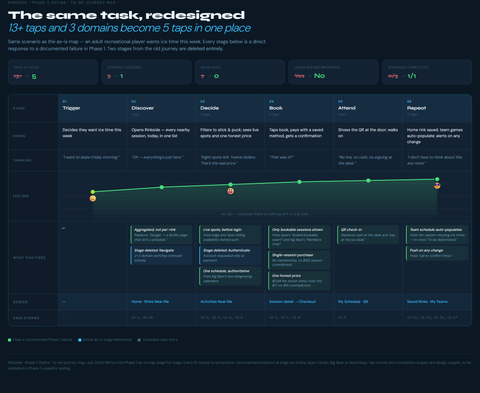Viewport: 480px width, 393px height.
Task: Click the 'Eight spots left. Twelve dollars' quote
Action: click(x=228, y=160)
